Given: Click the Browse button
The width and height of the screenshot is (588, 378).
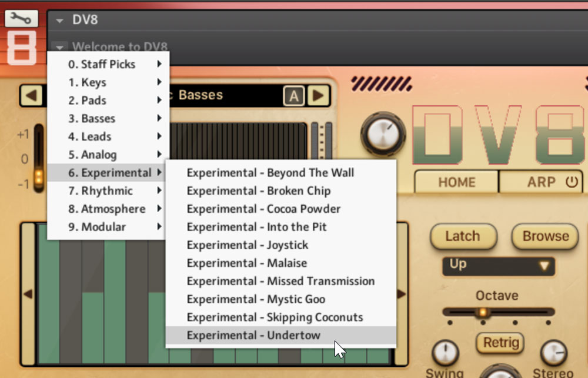Looking at the screenshot, I should [545, 236].
